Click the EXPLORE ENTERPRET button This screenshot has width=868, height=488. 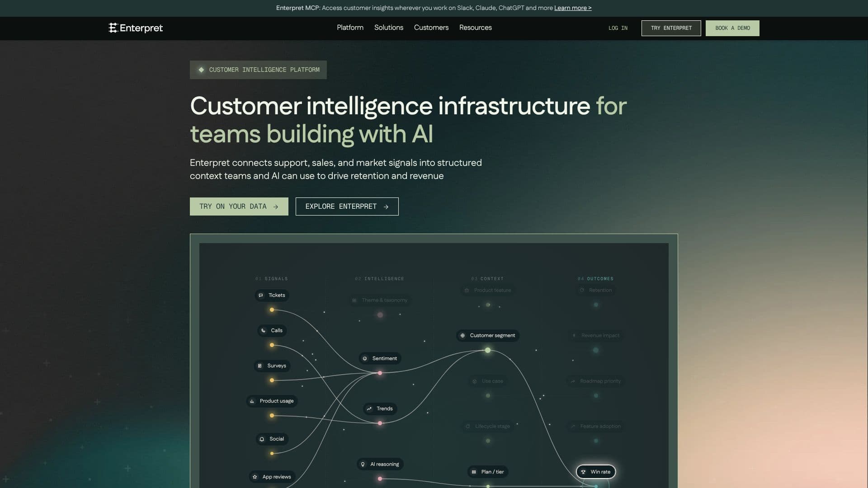(x=347, y=206)
